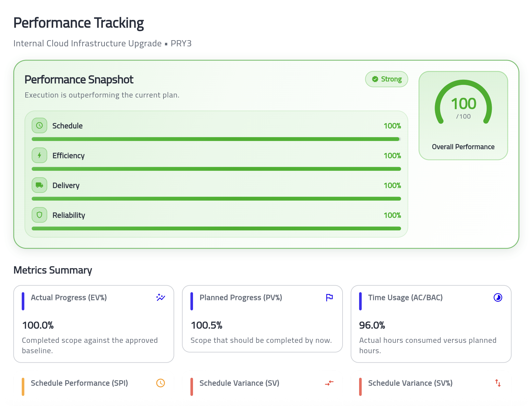Click the Internal Cloud Infrastructure Upgrade link
Screen dimensions: 532x406
pos(88,43)
